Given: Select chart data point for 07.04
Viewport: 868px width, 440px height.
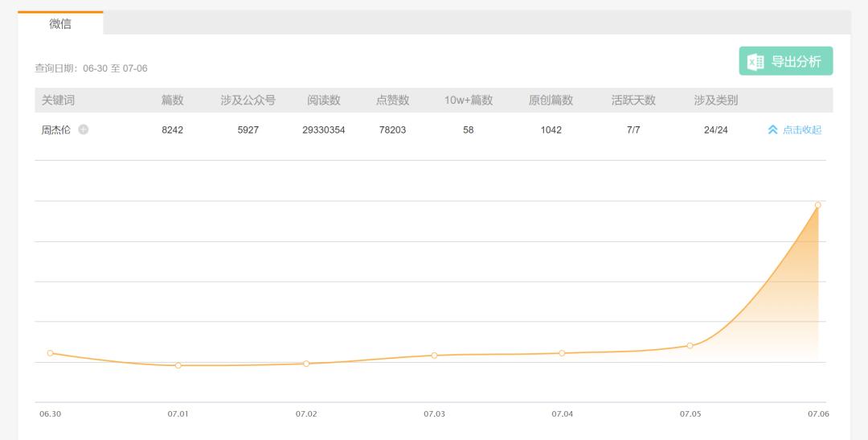Looking at the screenshot, I should pos(562,353).
